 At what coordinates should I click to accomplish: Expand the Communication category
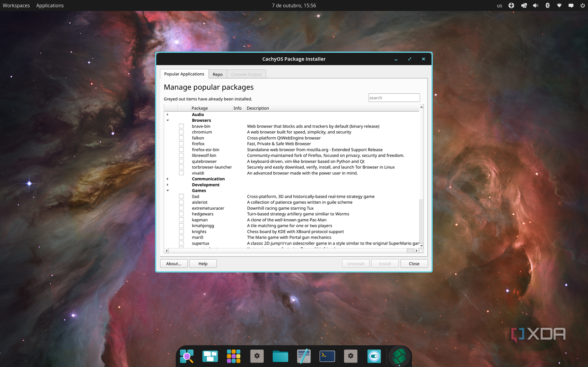point(167,179)
